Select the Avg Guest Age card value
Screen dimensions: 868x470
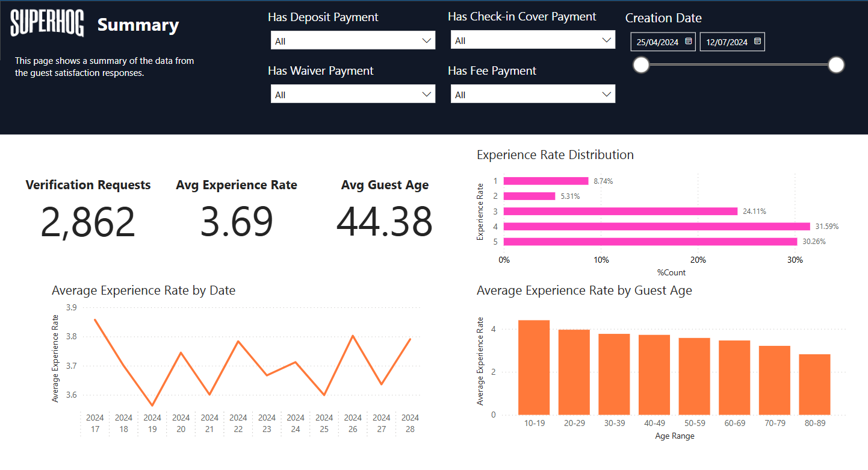coord(384,222)
